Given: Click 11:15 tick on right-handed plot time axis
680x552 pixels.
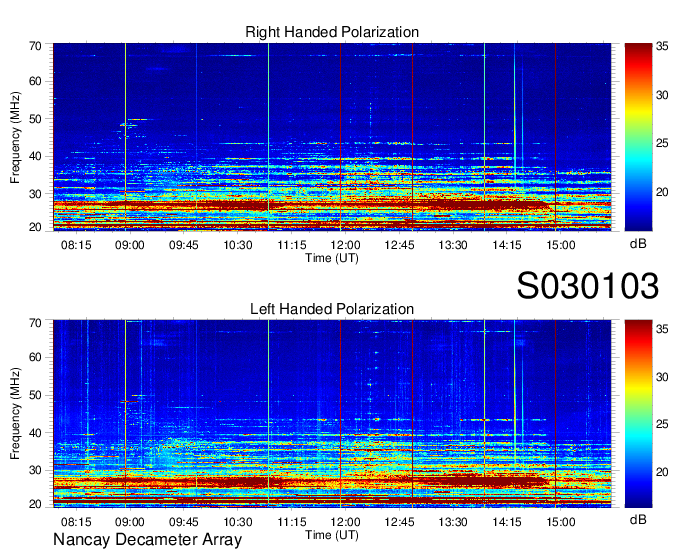Looking at the screenshot, I should tap(292, 245).
